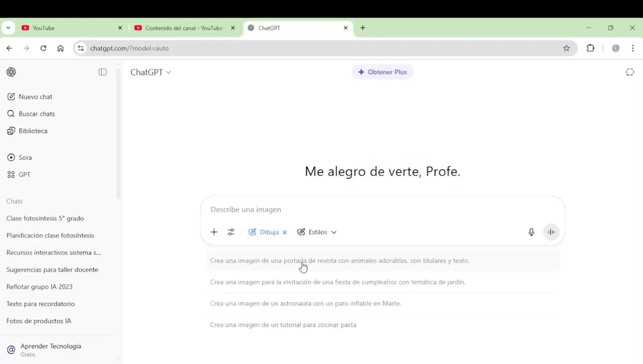Open a Nuevo chat conversation
Viewport: 643px width, 364px height.
[x=35, y=97]
